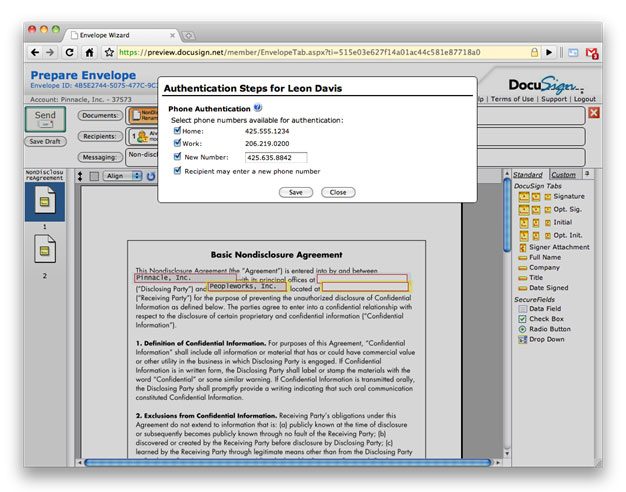Click the scroll down arrow of document
This screenshot has width=626, height=492.
507,453
